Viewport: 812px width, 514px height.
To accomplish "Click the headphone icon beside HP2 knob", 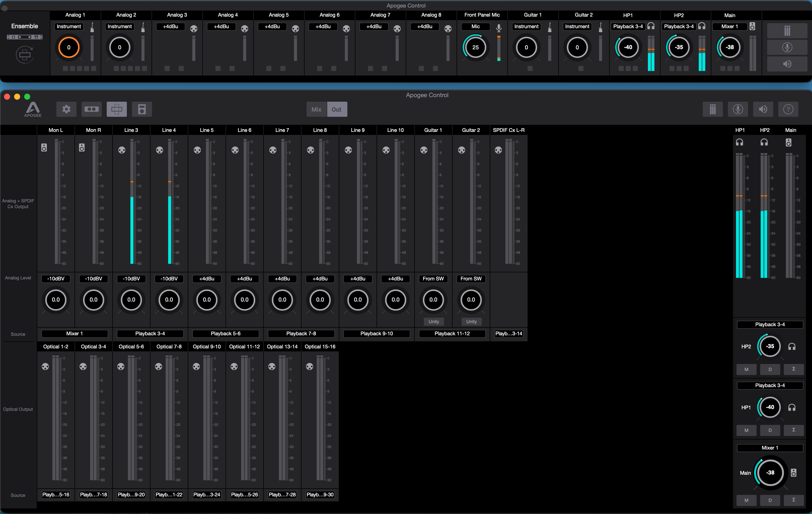I will point(792,346).
